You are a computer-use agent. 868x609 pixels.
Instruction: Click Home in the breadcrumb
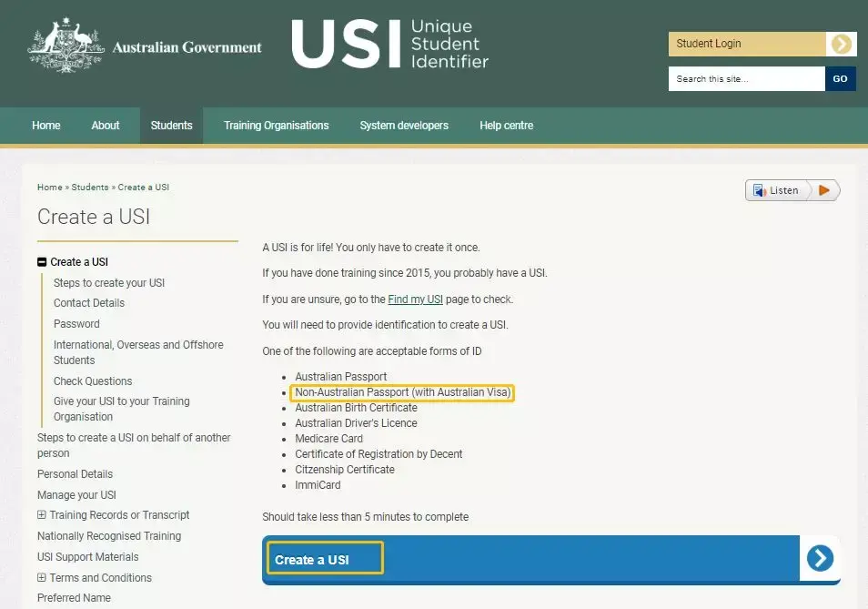[50, 188]
